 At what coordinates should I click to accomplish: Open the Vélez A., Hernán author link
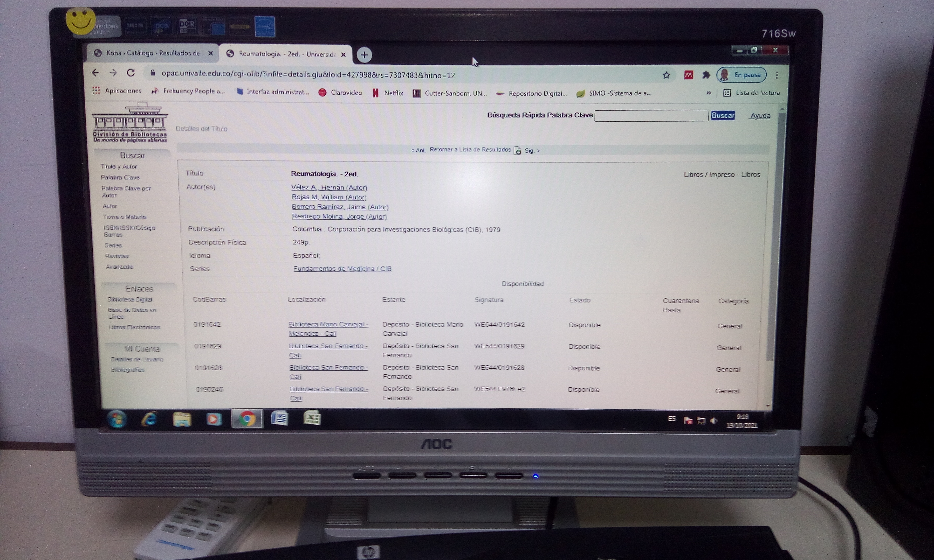click(329, 187)
